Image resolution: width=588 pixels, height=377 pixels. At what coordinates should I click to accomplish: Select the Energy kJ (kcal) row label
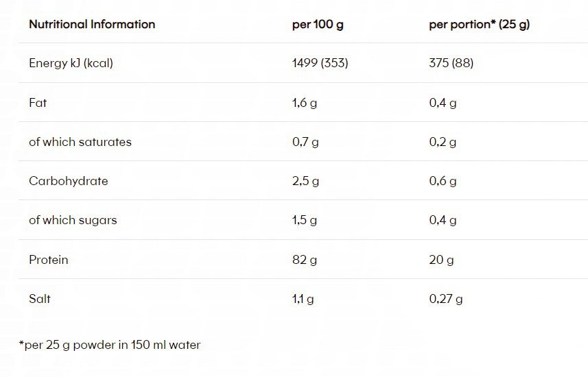[71, 63]
